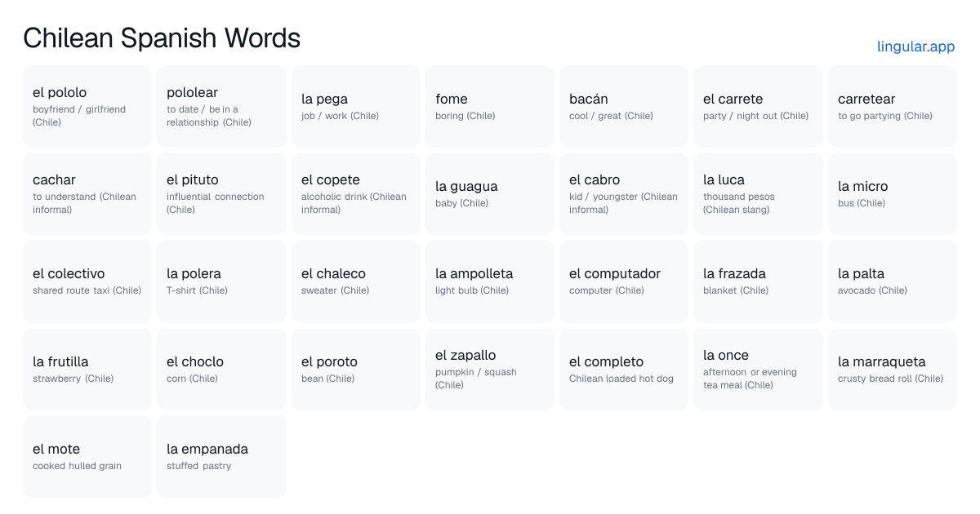Select the 'el pololo' word card
The height and width of the screenshot is (514, 980).
(87, 107)
